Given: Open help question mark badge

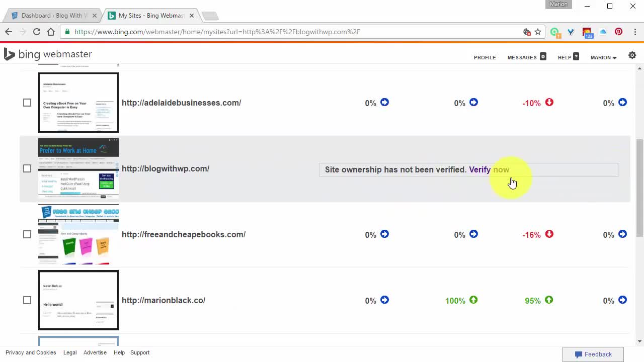Looking at the screenshot, I should pos(576,57).
